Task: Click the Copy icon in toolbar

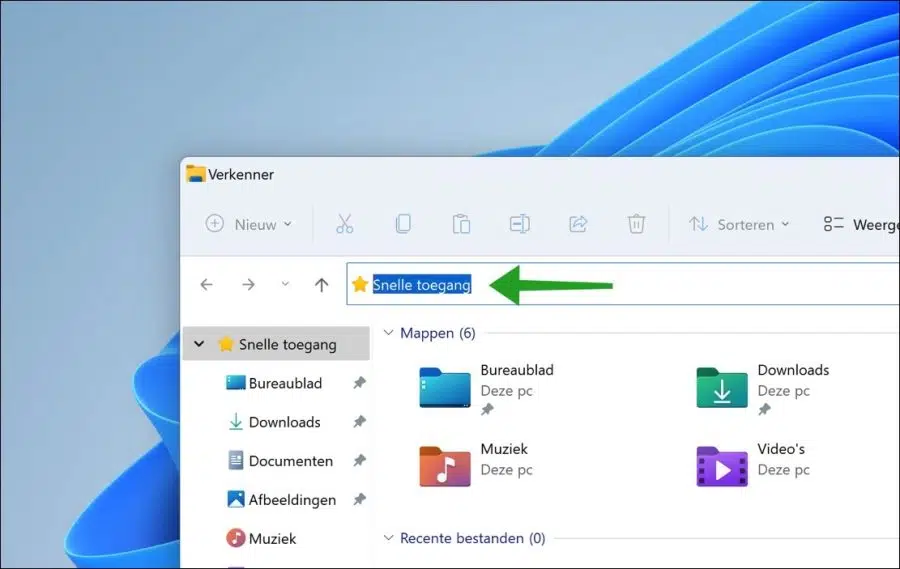Action: click(x=403, y=224)
